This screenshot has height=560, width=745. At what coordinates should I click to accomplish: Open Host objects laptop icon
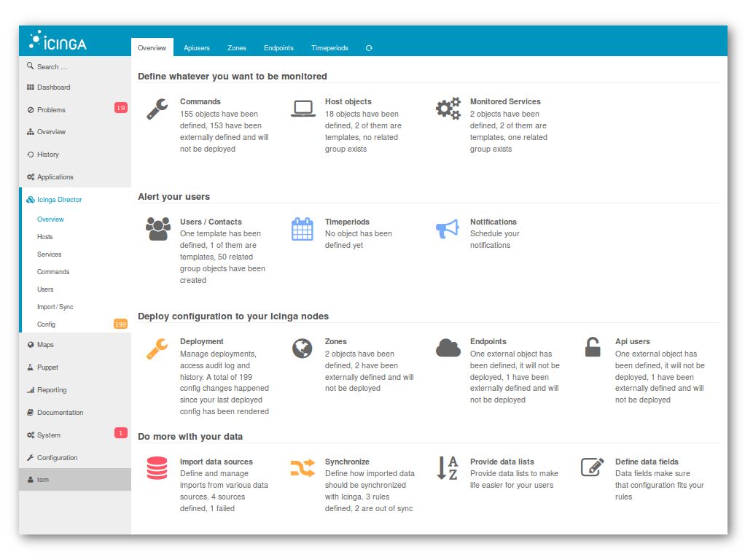point(303,109)
